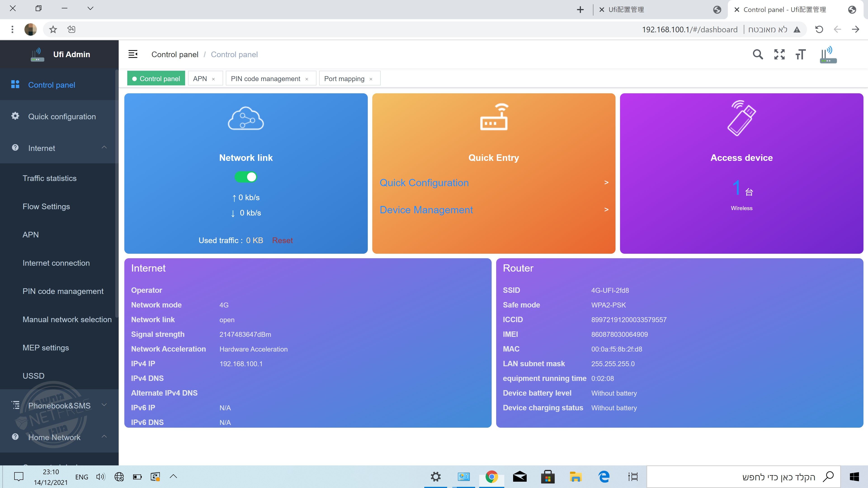
Task: Click the search magnifier icon in header
Action: (757, 54)
